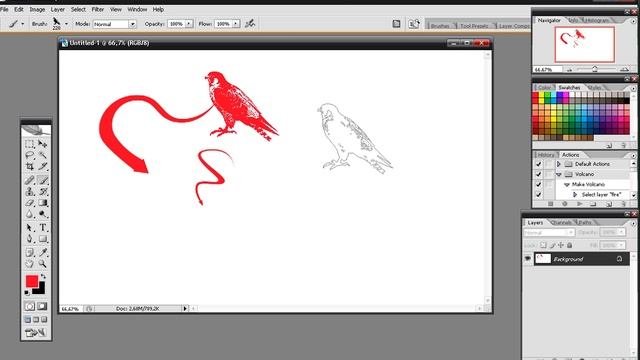The height and width of the screenshot is (360, 640).
Task: Select the Healing Brush tool
Action: pyautogui.click(x=29, y=180)
